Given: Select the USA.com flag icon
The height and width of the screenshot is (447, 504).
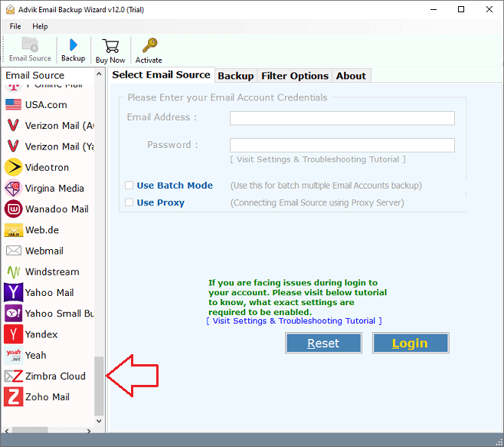Looking at the screenshot, I should [x=13, y=104].
